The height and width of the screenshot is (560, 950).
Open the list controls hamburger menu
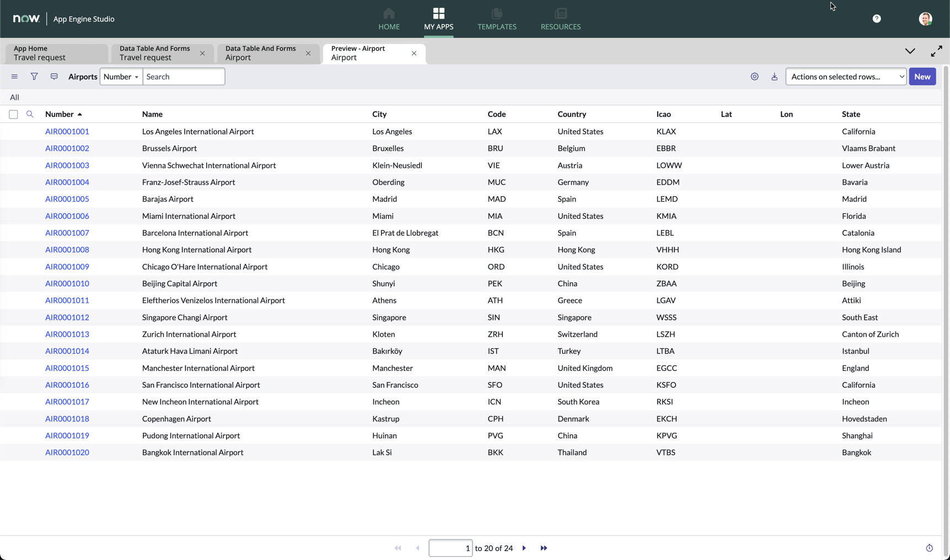[14, 77]
